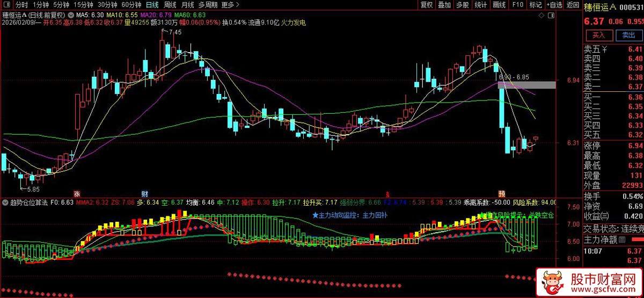Click the 收益(三) quarter switch icon
The image size is (644, 298).
(605, 216)
